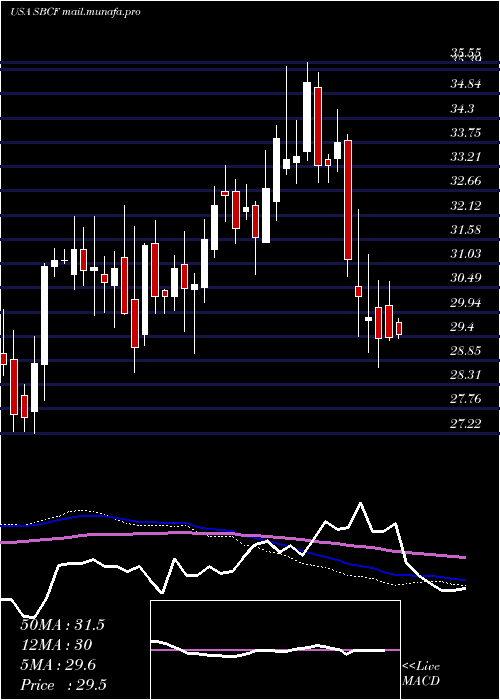Click inside the Live MACD inset chart box
The width and height of the screenshot is (500, 700).
pos(275,650)
